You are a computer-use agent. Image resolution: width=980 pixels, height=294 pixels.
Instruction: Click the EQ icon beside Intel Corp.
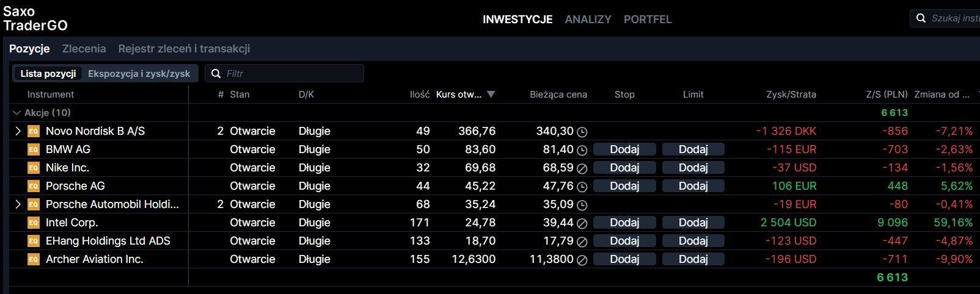(x=34, y=223)
